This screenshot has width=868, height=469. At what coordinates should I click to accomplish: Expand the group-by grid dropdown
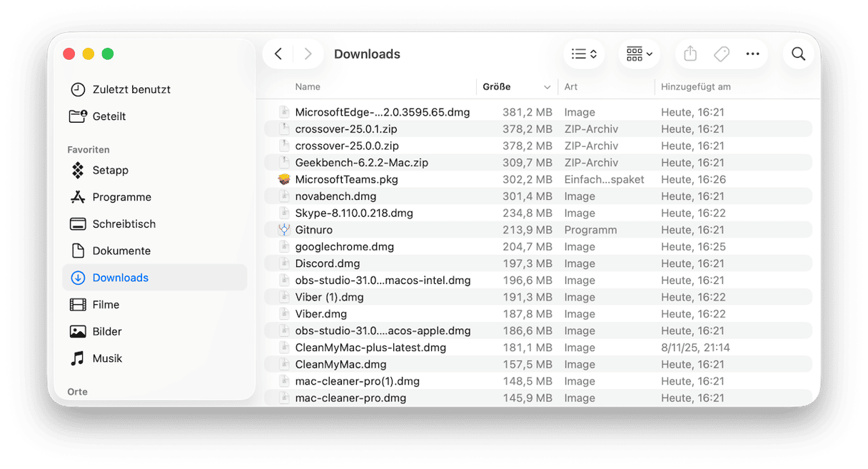tap(639, 54)
